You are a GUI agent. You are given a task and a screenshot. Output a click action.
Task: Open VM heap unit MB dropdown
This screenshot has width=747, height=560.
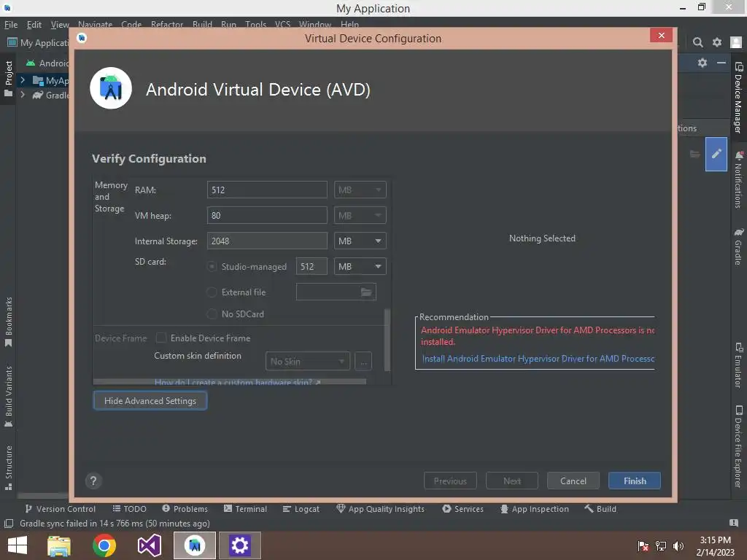click(x=360, y=216)
